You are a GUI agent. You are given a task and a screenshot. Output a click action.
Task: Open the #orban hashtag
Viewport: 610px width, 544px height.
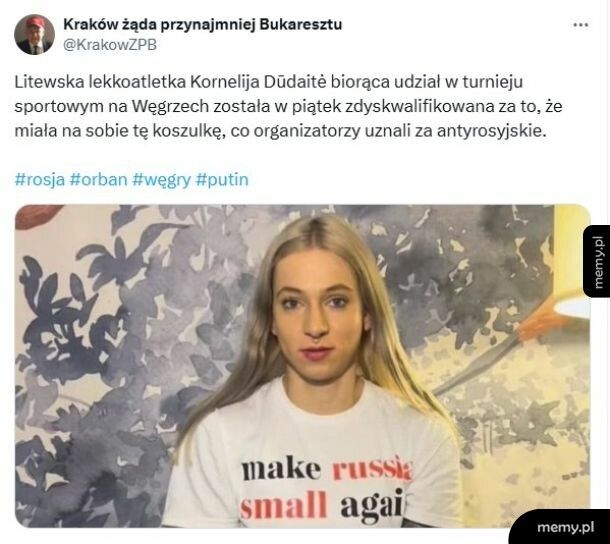pyautogui.click(x=98, y=179)
